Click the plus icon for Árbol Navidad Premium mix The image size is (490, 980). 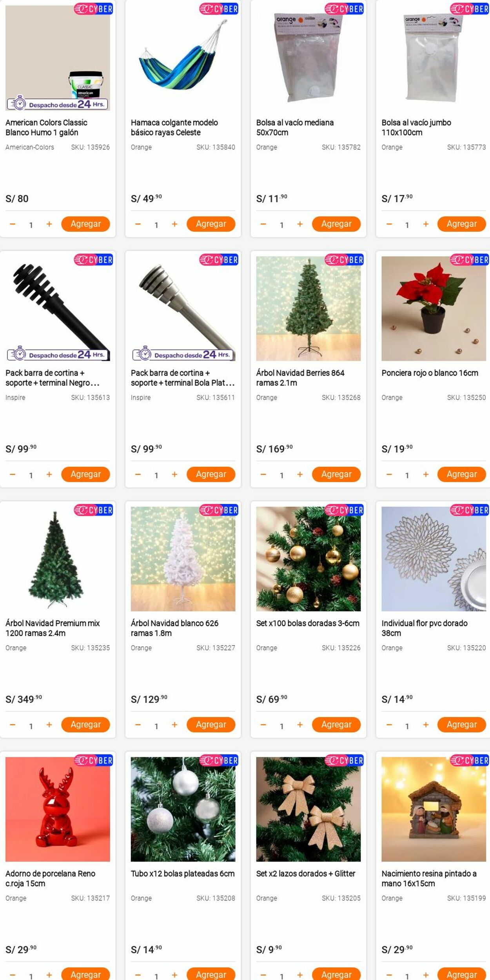pos(49,725)
